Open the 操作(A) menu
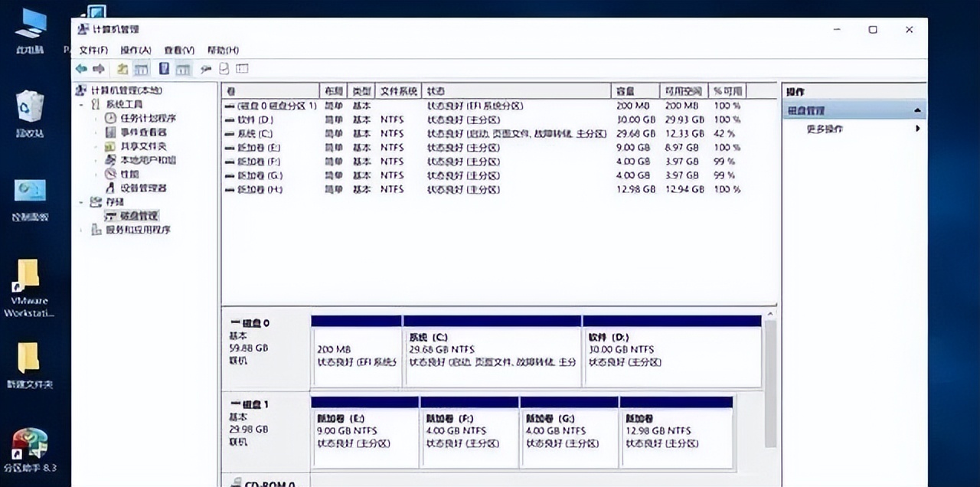Viewport: 980px width, 487px height. tap(136, 50)
